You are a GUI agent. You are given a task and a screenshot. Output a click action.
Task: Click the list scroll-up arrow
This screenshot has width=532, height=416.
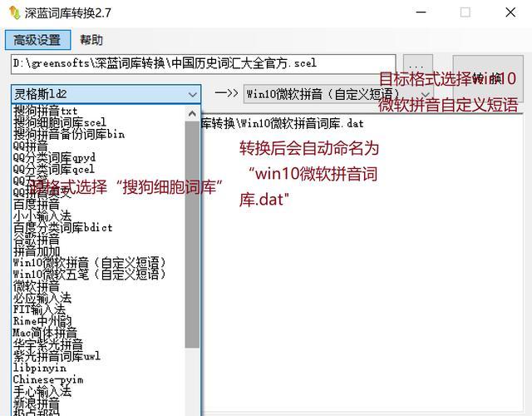[x=192, y=113]
